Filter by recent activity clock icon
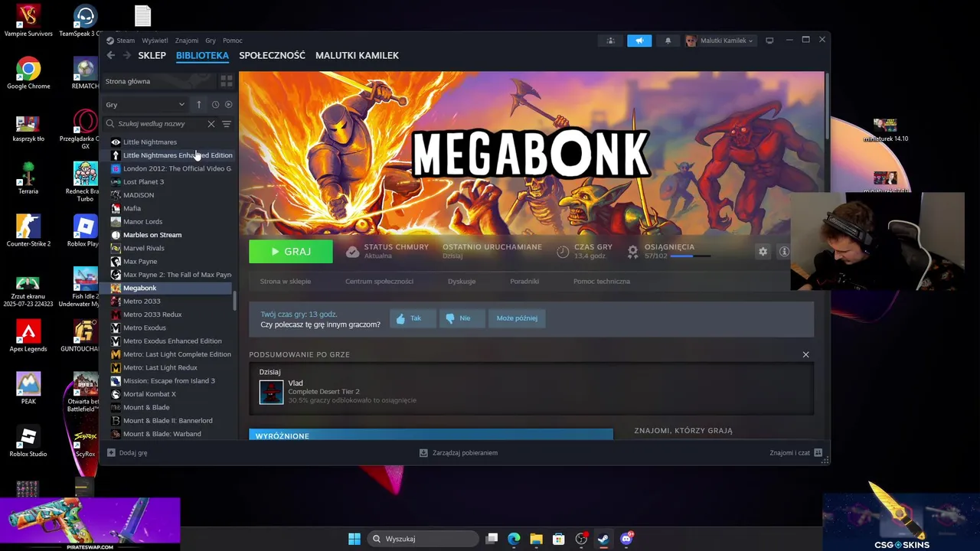 [x=215, y=104]
